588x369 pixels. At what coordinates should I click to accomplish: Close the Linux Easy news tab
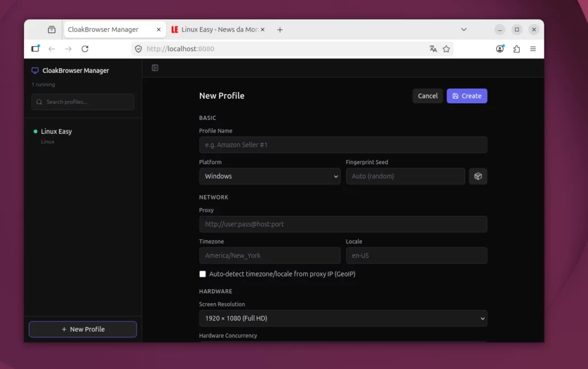[262, 29]
